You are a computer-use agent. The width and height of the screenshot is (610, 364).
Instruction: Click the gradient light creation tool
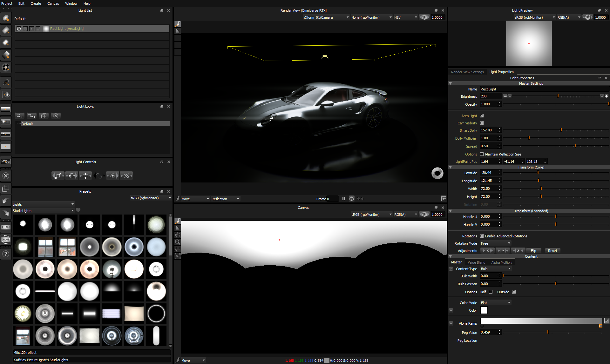(6, 55)
